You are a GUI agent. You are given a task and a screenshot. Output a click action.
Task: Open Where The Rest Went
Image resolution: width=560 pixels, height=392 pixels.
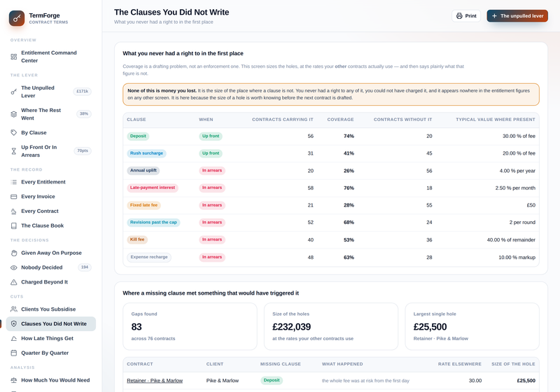50,114
